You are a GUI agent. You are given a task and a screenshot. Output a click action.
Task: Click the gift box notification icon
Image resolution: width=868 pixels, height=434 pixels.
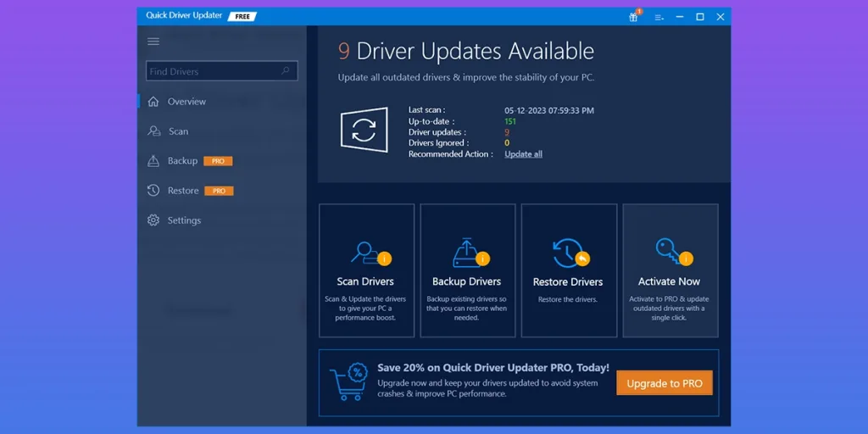pyautogui.click(x=633, y=17)
